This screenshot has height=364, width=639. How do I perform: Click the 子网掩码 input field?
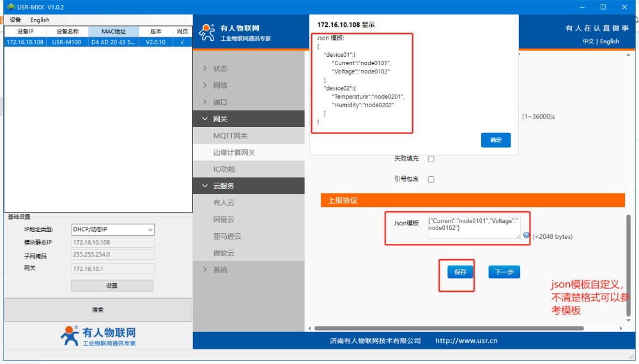tap(113, 254)
